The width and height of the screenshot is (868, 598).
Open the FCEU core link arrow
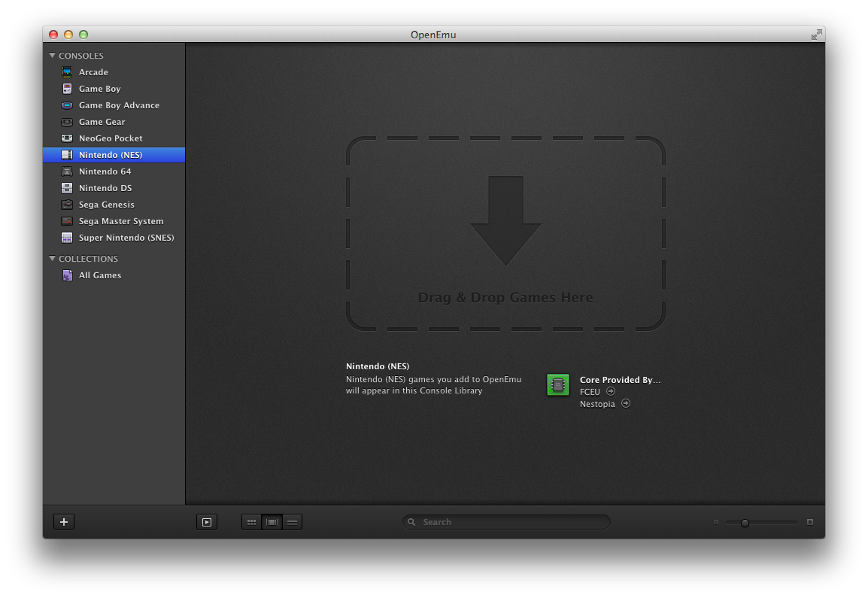611,391
